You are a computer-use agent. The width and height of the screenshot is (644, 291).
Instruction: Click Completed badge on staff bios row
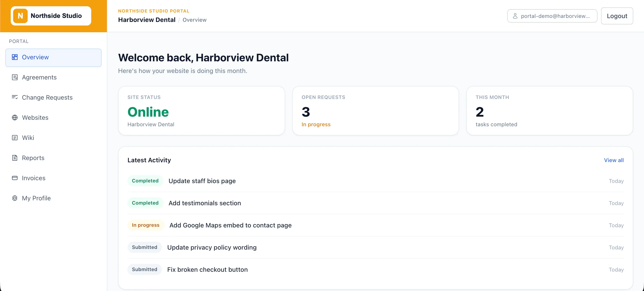pos(145,181)
